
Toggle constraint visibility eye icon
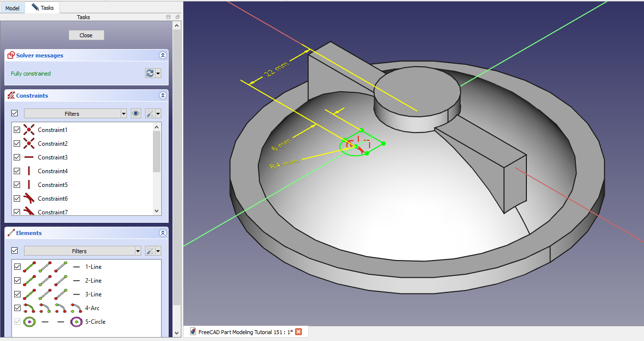136,113
